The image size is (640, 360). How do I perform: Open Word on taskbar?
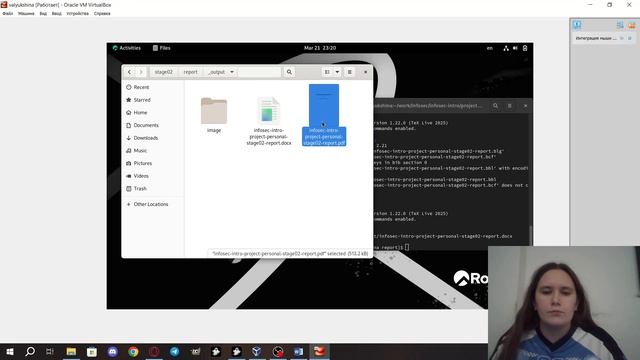298,351
